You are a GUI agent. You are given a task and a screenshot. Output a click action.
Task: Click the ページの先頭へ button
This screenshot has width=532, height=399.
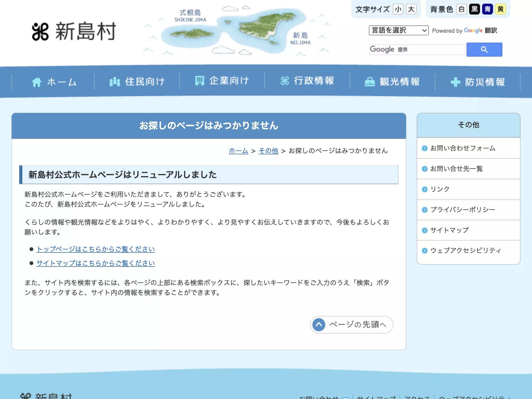[351, 325]
